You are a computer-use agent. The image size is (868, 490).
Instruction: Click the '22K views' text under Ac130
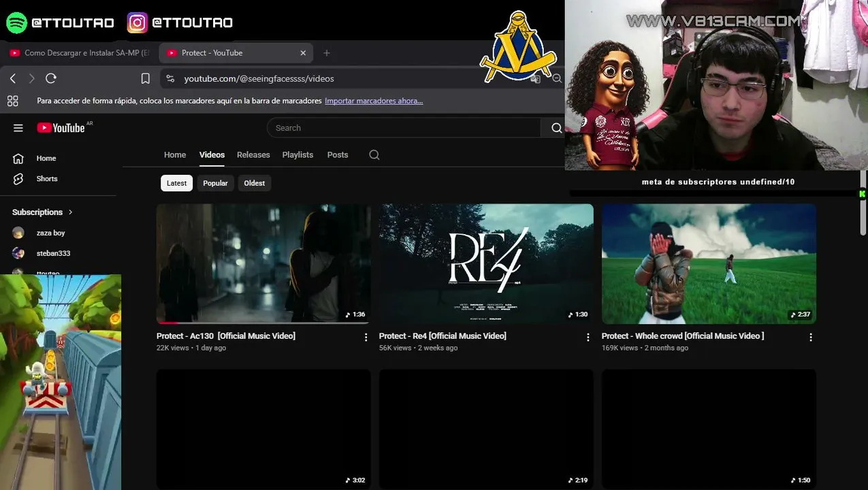tap(173, 348)
